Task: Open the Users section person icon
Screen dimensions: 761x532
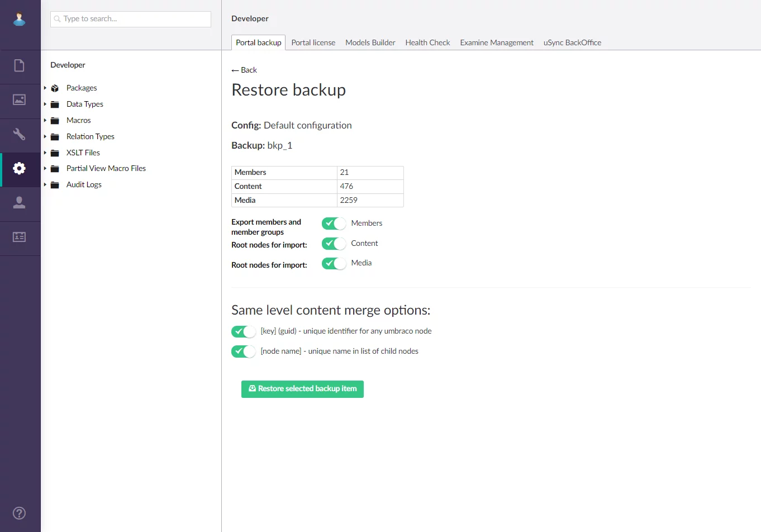Action: coord(20,202)
